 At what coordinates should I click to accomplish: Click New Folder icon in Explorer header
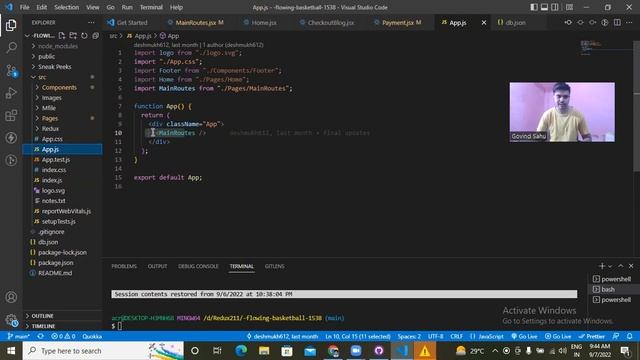(x=73, y=36)
